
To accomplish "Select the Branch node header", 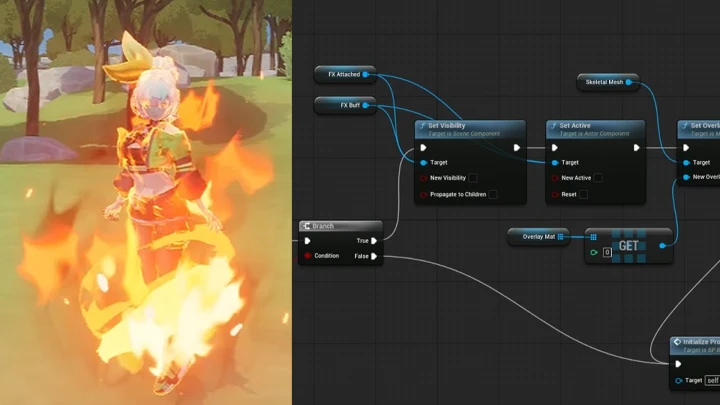I will [x=341, y=226].
